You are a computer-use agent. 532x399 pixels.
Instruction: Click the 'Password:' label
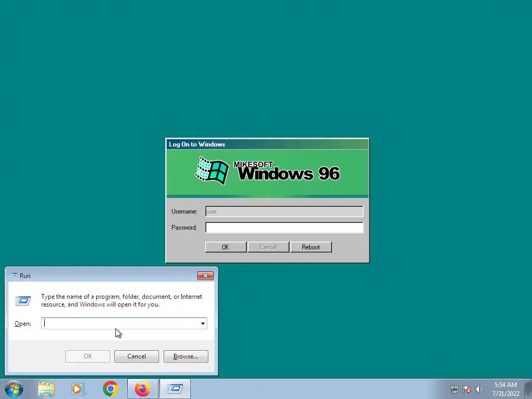[184, 228]
